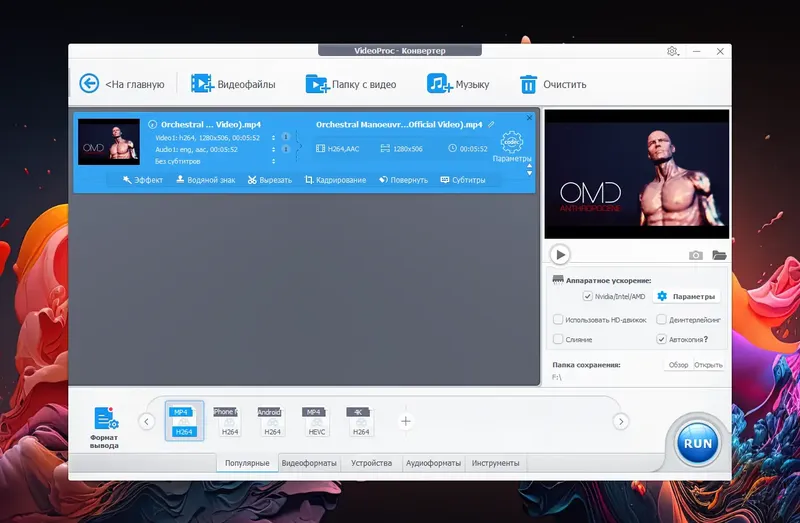Add video files with Видеофайлы
800x523 pixels.
coord(233,84)
